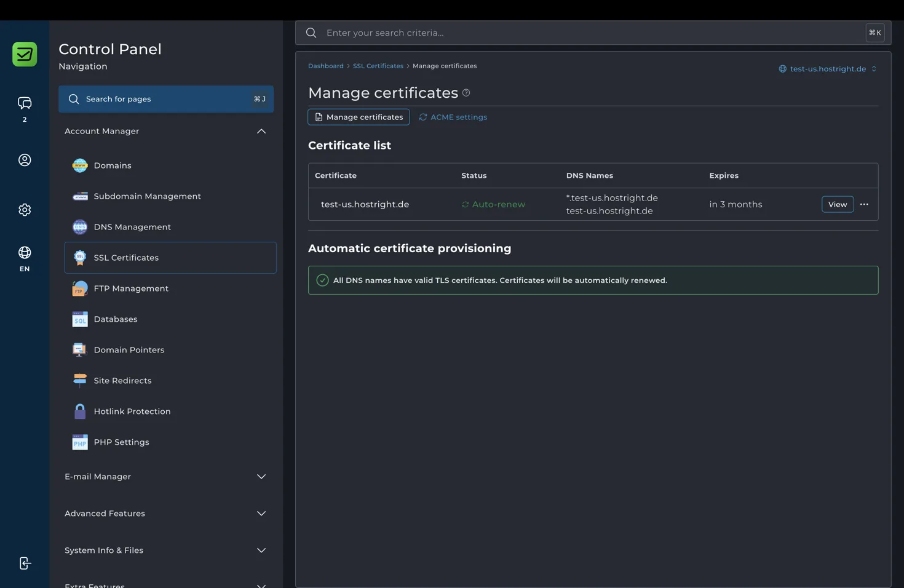904x588 pixels.
Task: Click the green checkmark in provisioning notice
Action: (x=322, y=280)
